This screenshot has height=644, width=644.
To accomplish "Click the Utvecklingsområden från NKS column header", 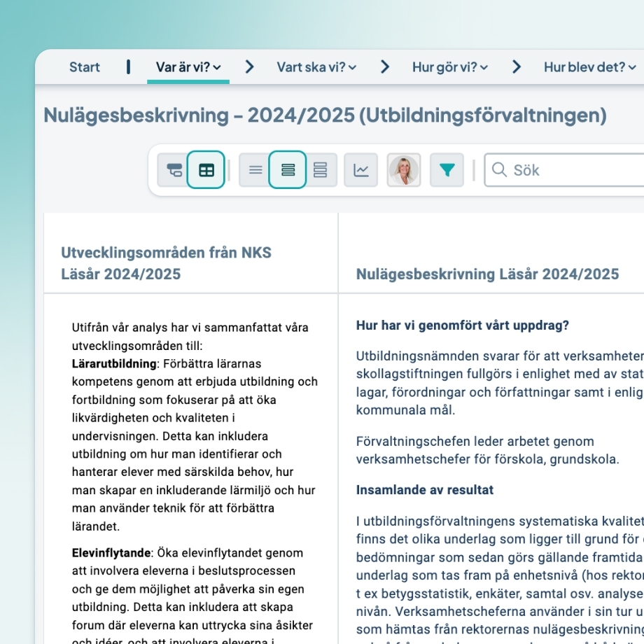I will [166, 262].
